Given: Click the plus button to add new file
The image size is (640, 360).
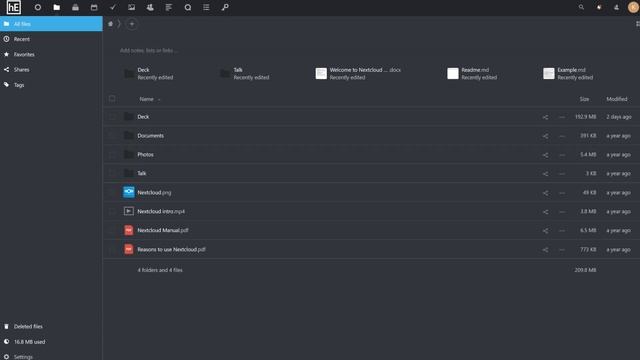Looking at the screenshot, I should tap(131, 24).
